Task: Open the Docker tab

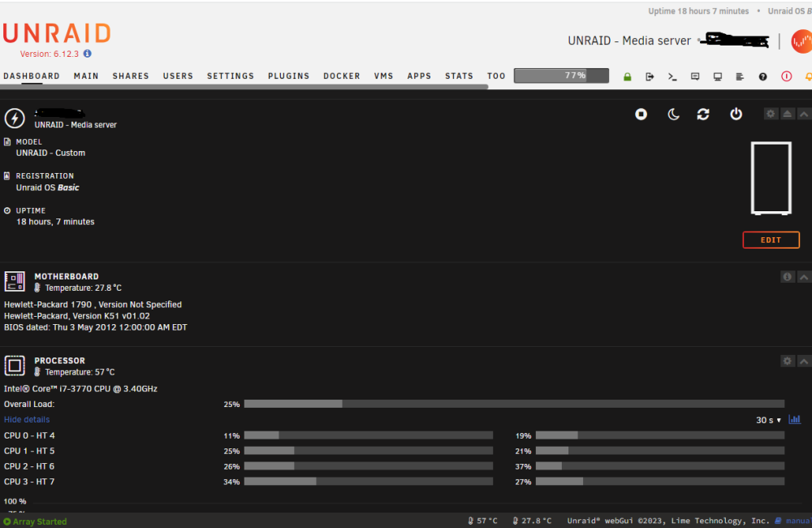Action: (342, 76)
